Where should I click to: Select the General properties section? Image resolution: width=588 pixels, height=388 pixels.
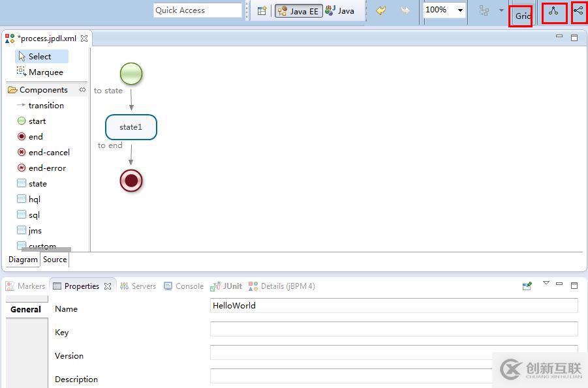[x=26, y=310]
